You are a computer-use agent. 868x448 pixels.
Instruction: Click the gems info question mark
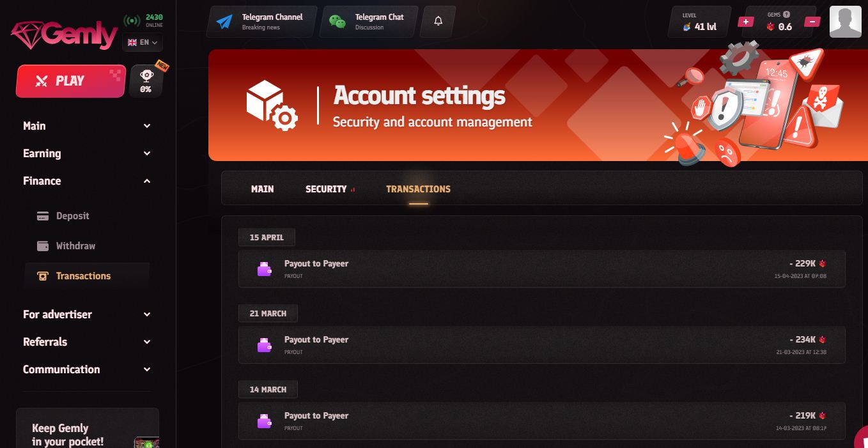point(786,14)
